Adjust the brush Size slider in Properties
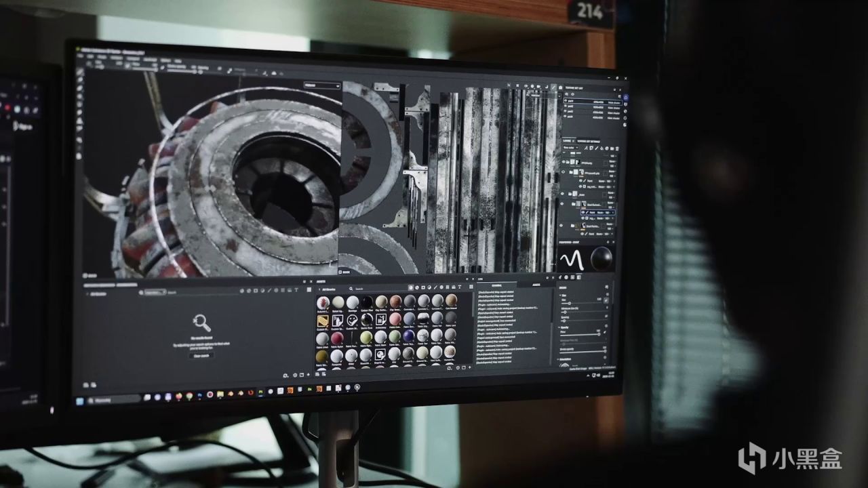This screenshot has width=868, height=488. point(582,302)
